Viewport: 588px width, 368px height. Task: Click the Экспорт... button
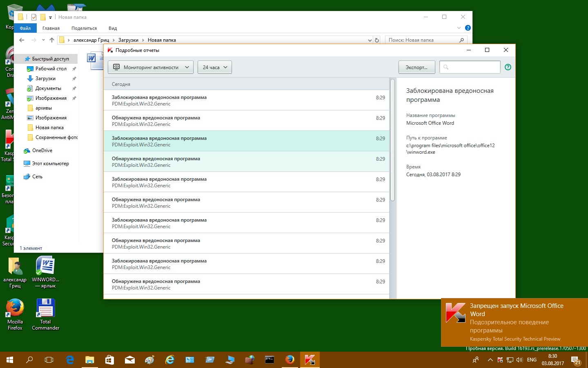coord(416,67)
